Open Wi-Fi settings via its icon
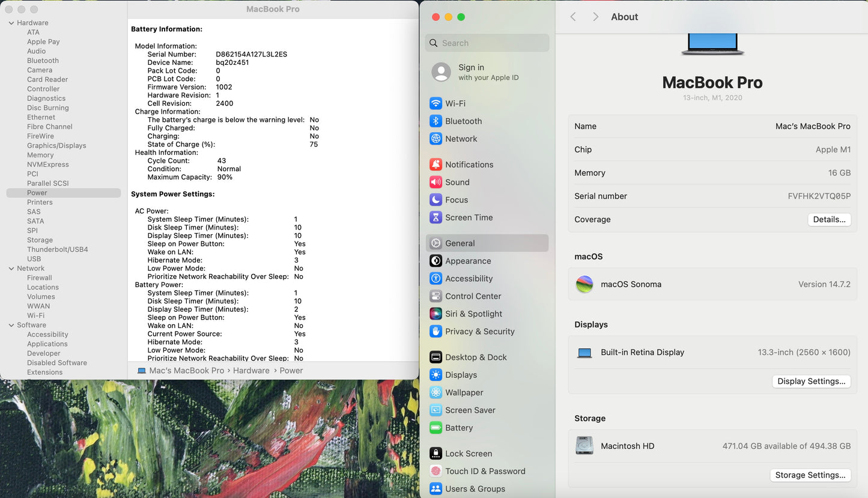This screenshot has height=498, width=868. point(436,103)
